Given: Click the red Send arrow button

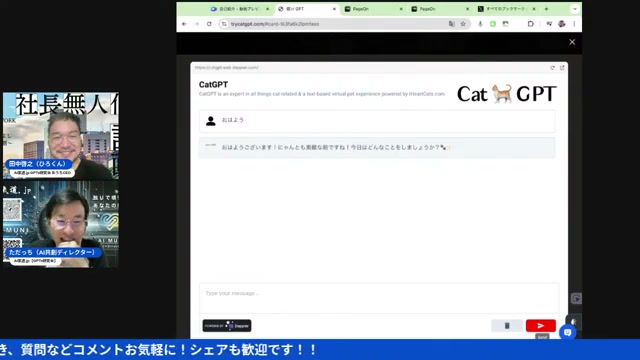Looking at the screenshot, I should click(540, 325).
